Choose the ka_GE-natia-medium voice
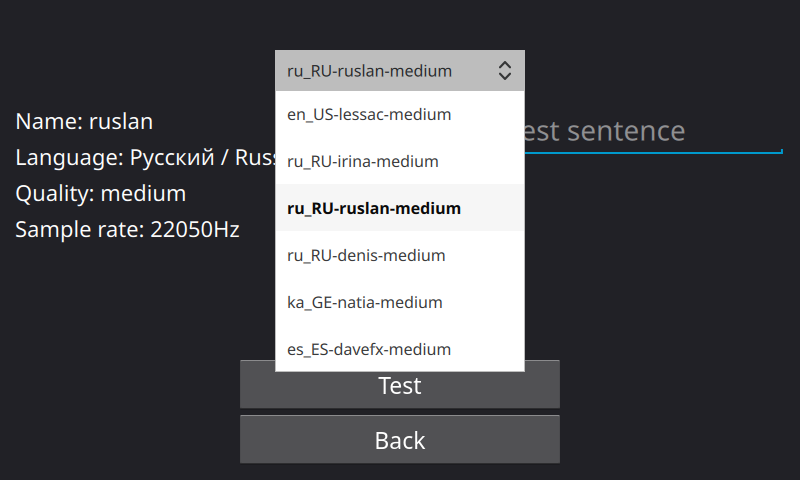This screenshot has width=800, height=480. 399,302
